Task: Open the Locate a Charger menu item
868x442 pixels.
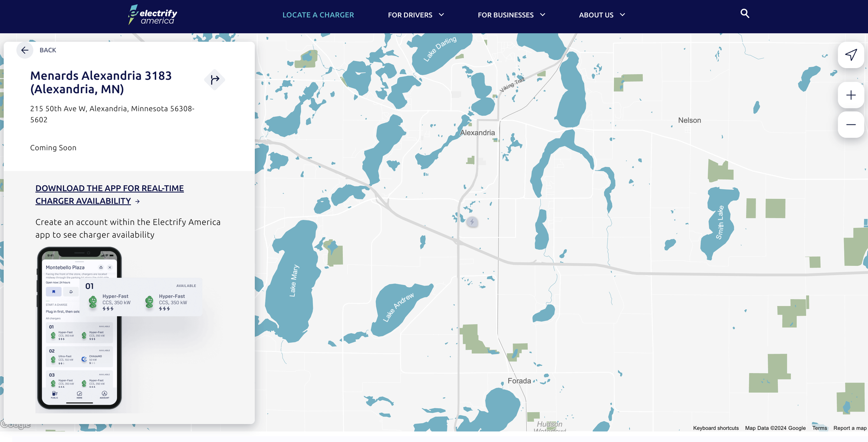Action: (x=318, y=15)
